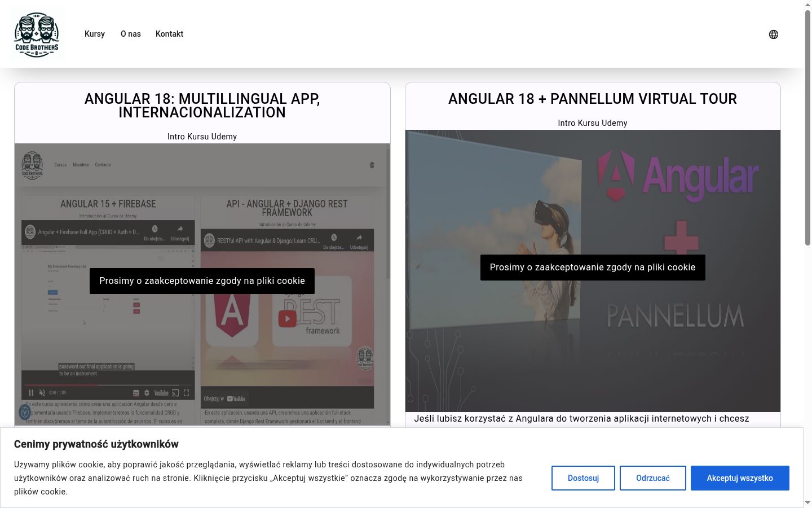Click the scrollbar down arrow
This screenshot has height=508, width=812.
(x=807, y=503)
